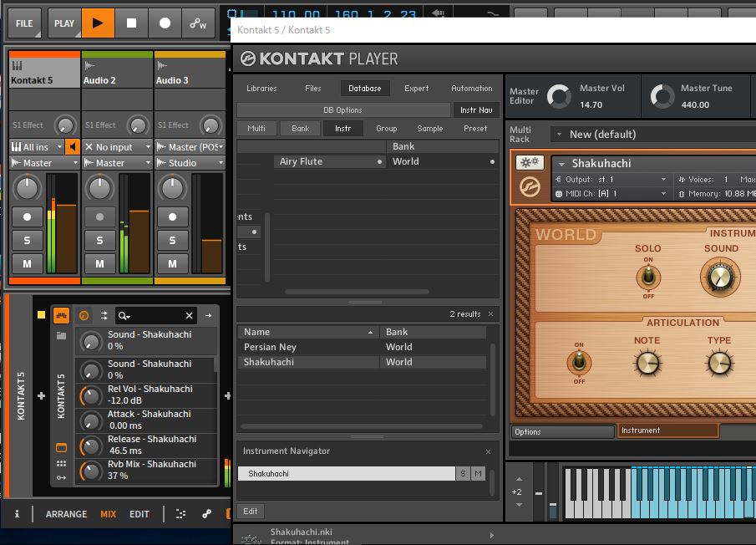Open the All ins input dropdown
This screenshot has height=545, width=756.
coord(37,146)
